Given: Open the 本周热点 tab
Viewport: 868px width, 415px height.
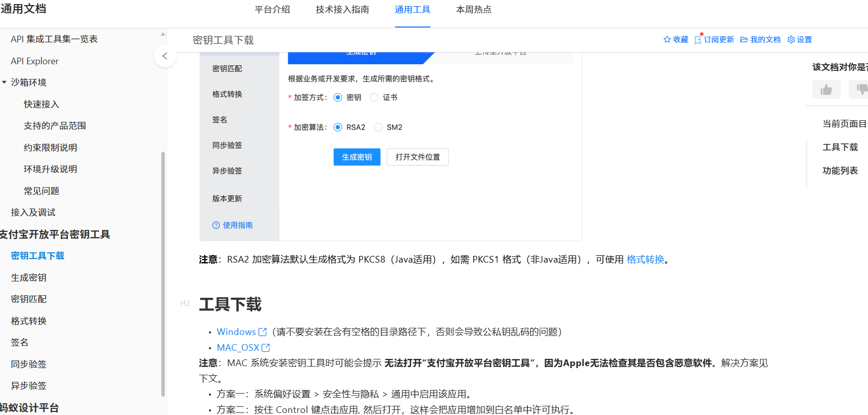Looking at the screenshot, I should click(474, 10).
